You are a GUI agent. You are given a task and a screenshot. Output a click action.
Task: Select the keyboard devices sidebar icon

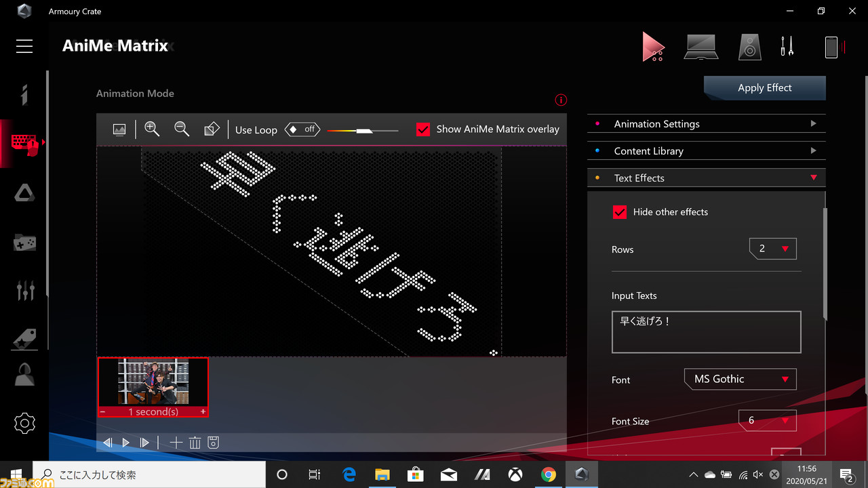24,143
